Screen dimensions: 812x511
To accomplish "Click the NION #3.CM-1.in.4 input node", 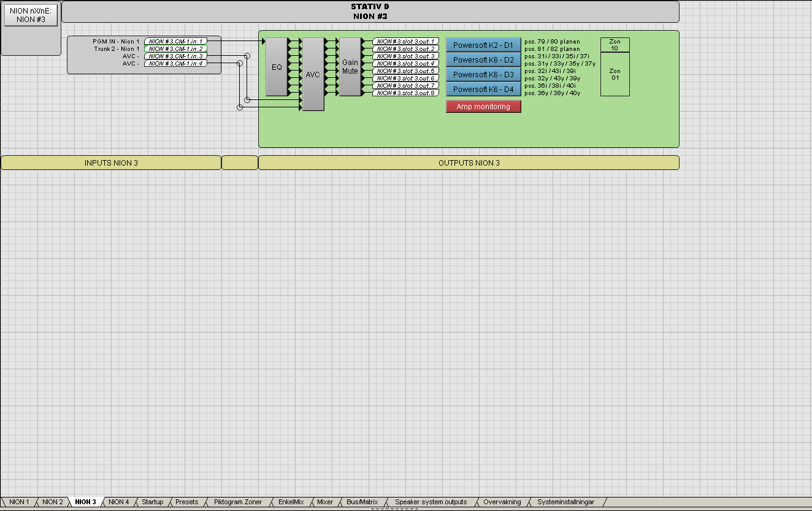I will [x=175, y=63].
